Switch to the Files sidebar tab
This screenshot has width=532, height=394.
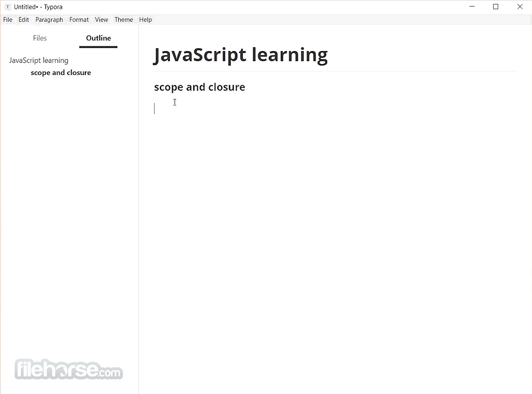point(40,38)
